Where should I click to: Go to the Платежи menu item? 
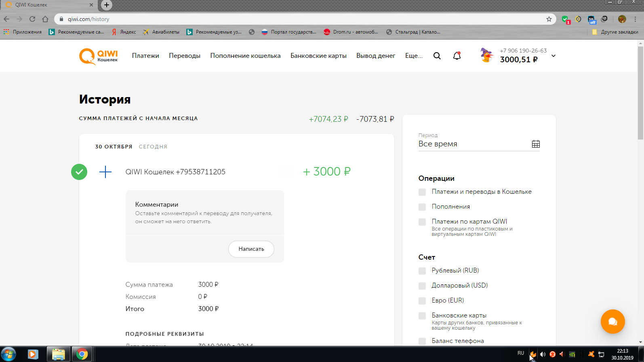(145, 56)
